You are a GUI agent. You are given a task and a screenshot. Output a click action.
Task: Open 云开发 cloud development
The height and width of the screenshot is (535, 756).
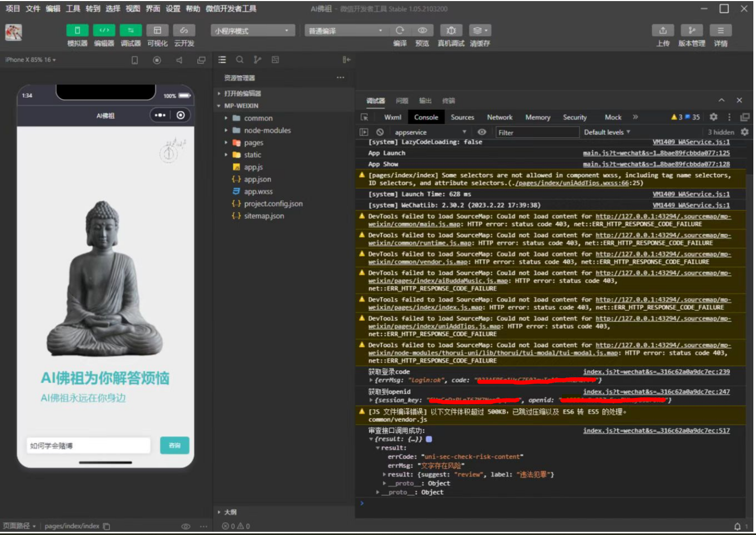click(184, 30)
